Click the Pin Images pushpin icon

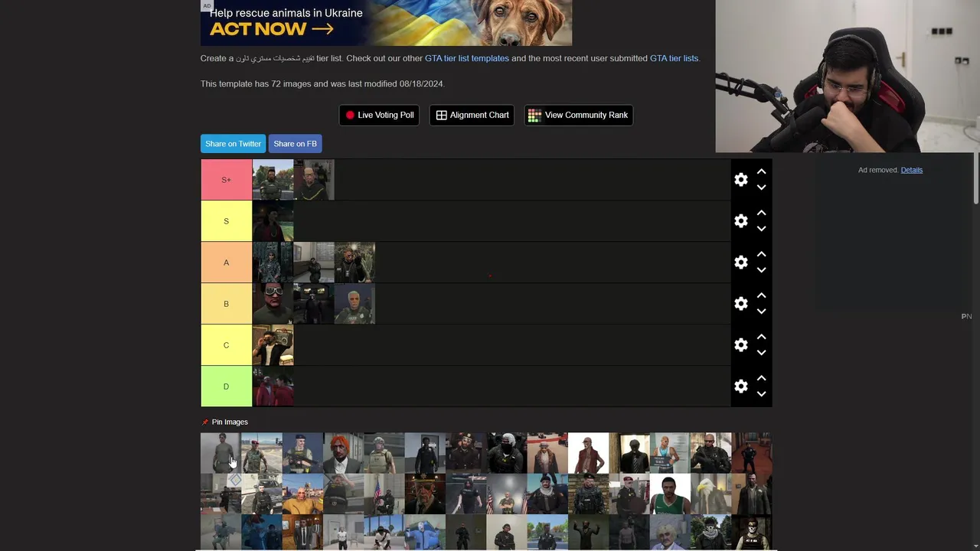pos(205,422)
